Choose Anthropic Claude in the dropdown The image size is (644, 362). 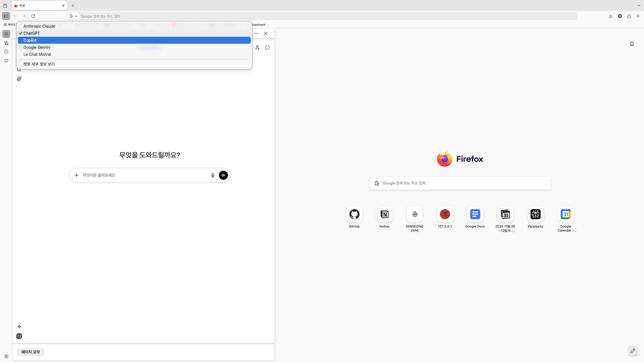click(x=39, y=26)
